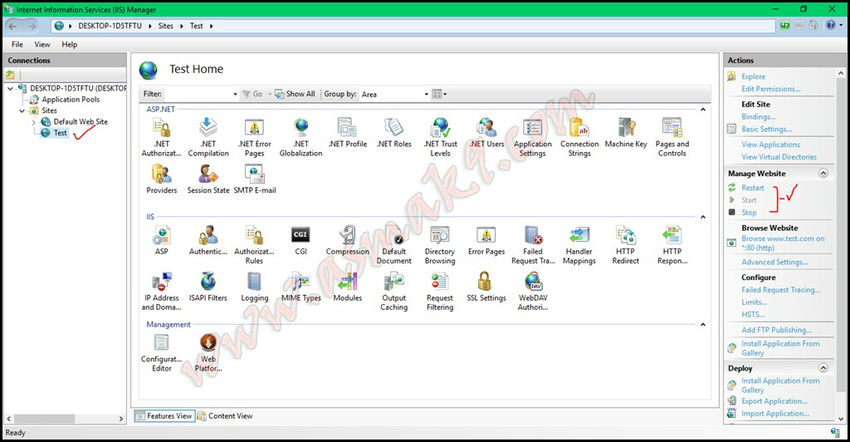Open the Configuration Editor

[x=162, y=353]
